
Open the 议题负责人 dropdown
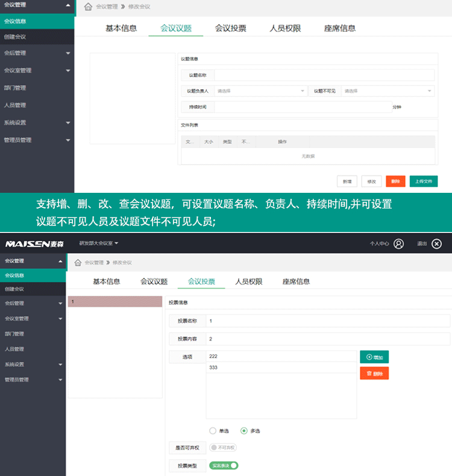(260, 91)
